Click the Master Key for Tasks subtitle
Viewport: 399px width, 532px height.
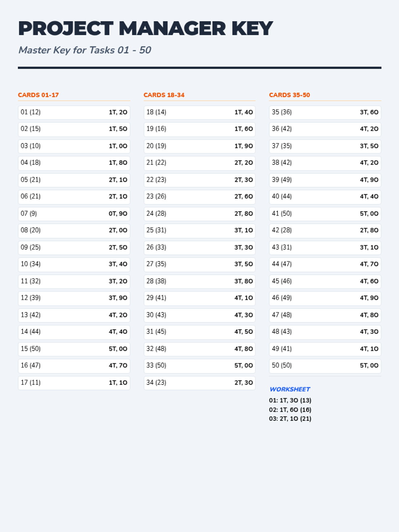point(85,50)
